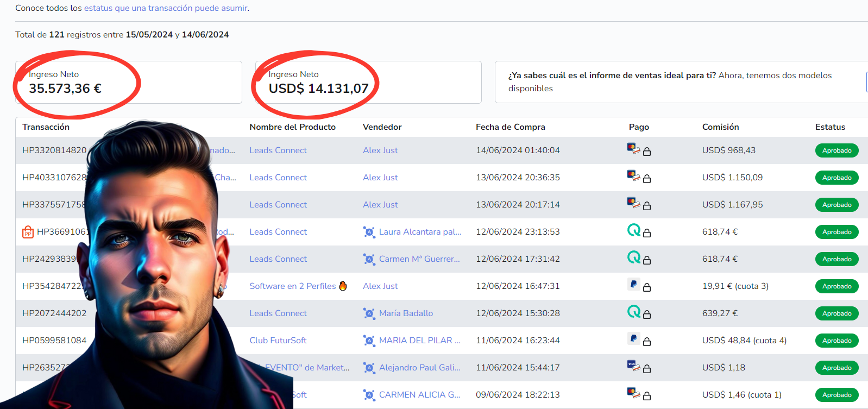This screenshot has height=409, width=868.
Task: Click the Aprobado badge for USD$ 1.150,09 commission
Action: [x=836, y=178]
